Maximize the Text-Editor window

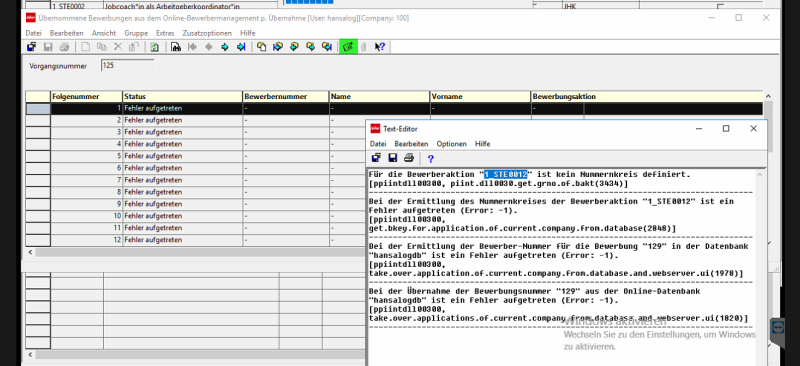click(726, 129)
